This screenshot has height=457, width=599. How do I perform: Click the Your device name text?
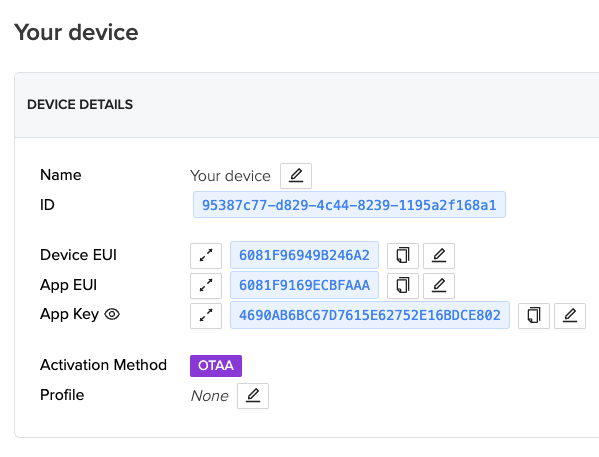pyautogui.click(x=230, y=176)
